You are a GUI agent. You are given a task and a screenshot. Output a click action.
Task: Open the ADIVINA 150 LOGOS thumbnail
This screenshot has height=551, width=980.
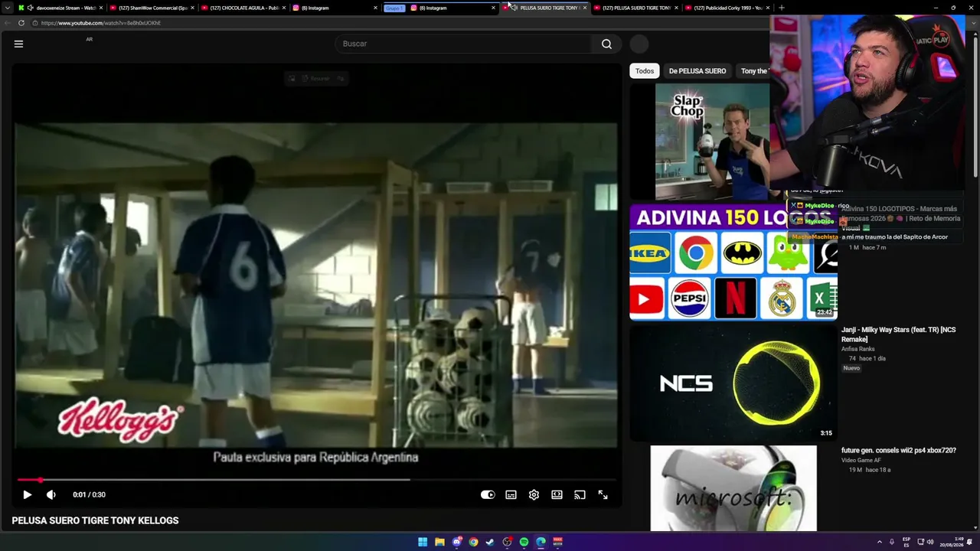(733, 262)
